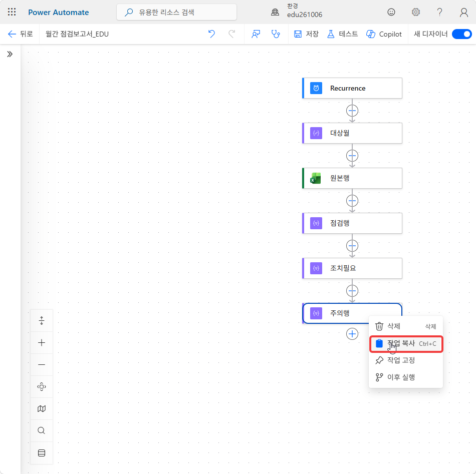
Task: Click the Test button
Action: pos(342,34)
